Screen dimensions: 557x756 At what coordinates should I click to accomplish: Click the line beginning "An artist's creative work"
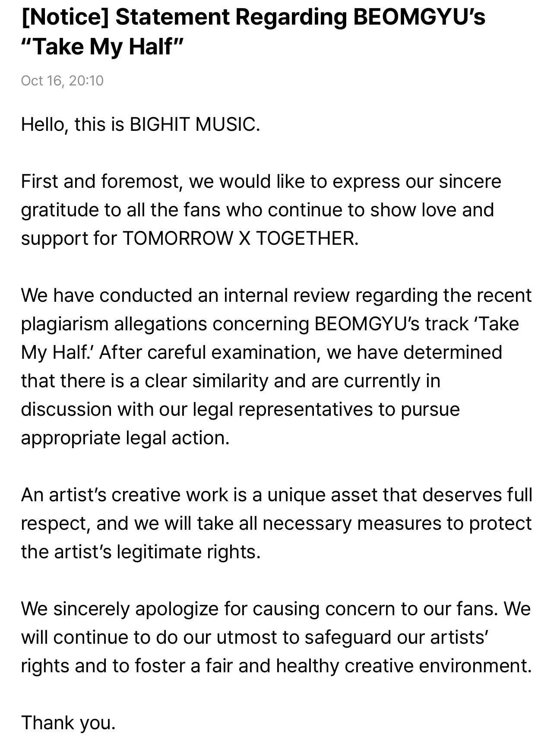(x=276, y=495)
